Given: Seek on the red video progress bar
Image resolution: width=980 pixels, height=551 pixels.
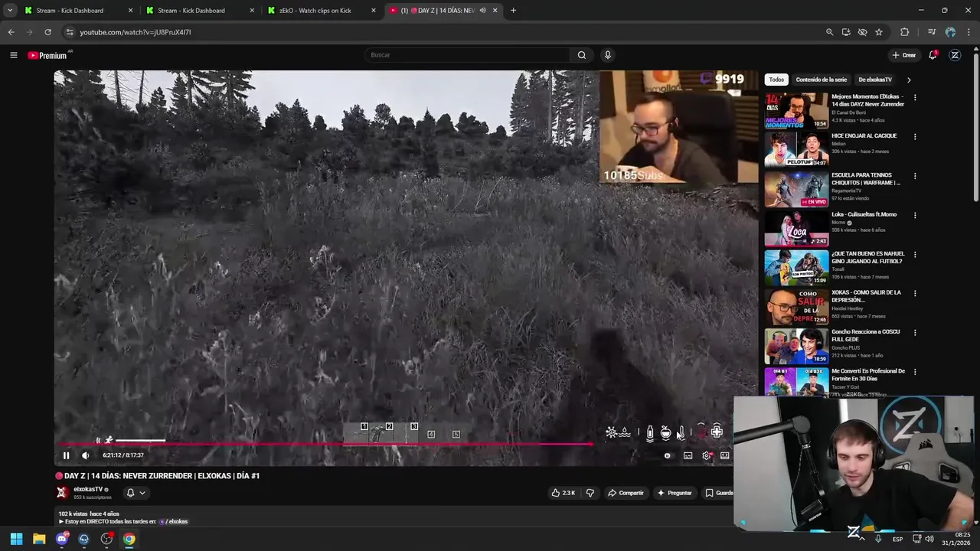Looking at the screenshot, I should tap(325, 443).
